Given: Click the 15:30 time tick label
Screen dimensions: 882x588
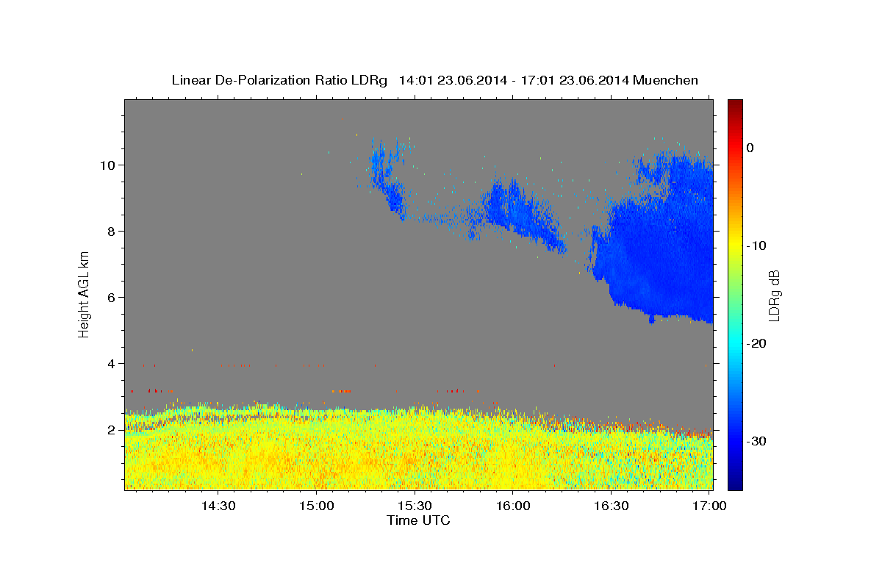Looking at the screenshot, I should 415,506.
